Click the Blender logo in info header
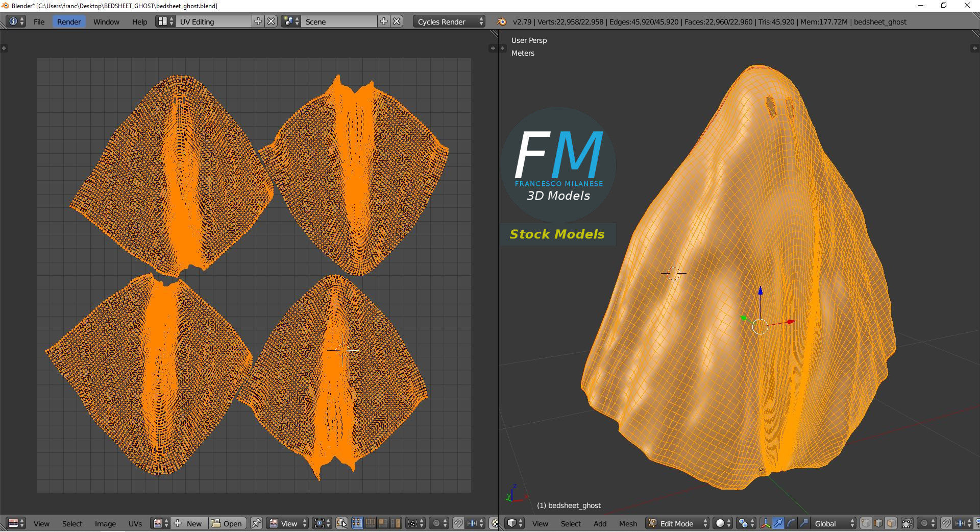 [x=502, y=21]
